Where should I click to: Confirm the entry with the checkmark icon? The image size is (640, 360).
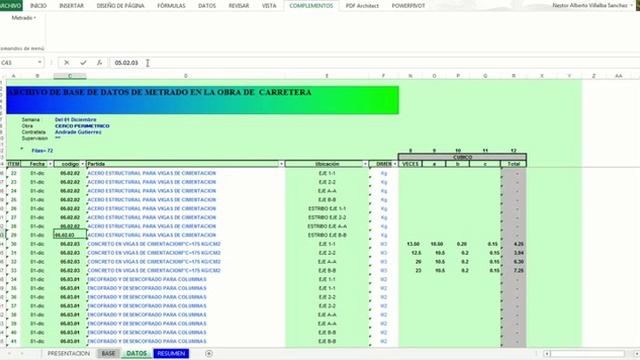83,62
